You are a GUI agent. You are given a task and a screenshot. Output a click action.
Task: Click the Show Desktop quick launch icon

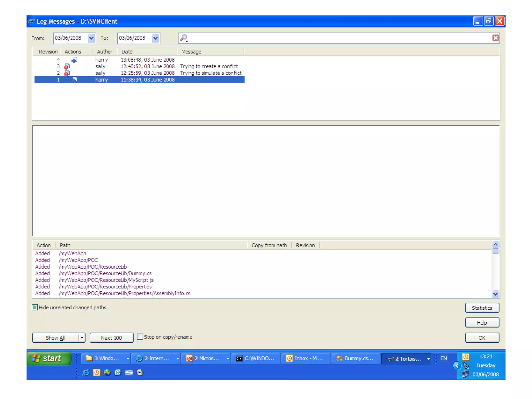(129, 373)
